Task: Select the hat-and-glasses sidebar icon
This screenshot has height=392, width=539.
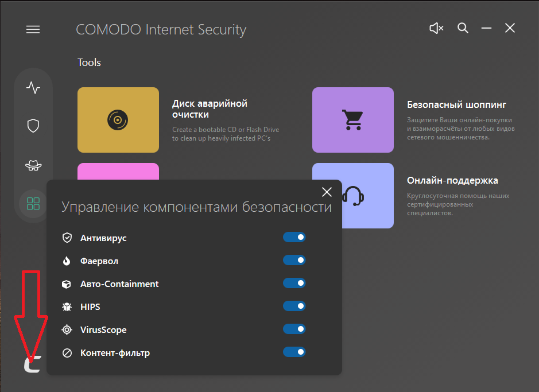Action: [33, 165]
